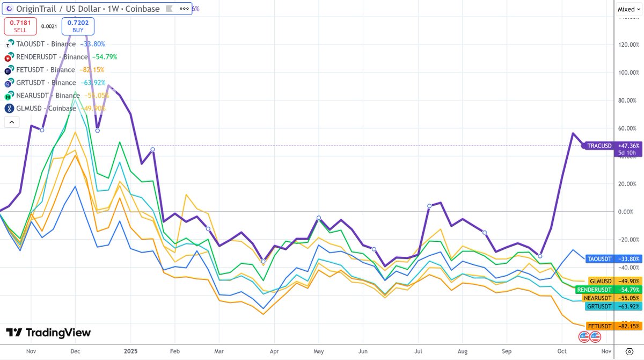Click the Dec label on the time axis

click(x=75, y=350)
